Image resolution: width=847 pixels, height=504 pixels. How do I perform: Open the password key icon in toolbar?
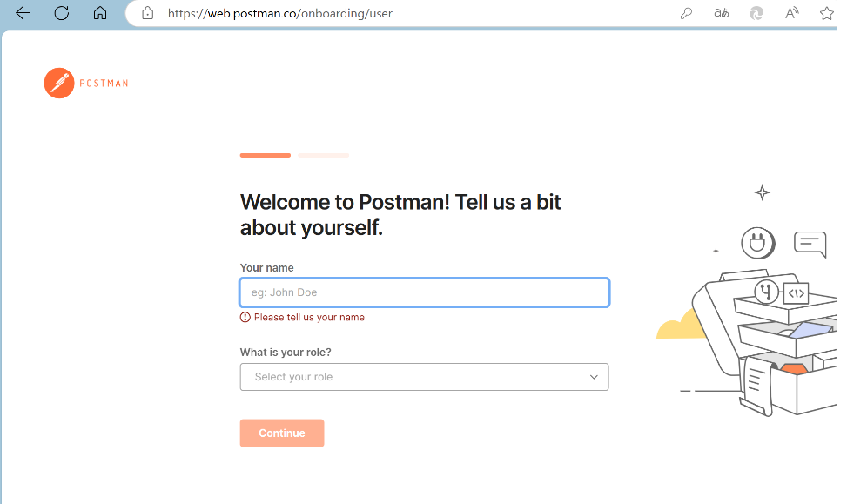click(x=687, y=13)
